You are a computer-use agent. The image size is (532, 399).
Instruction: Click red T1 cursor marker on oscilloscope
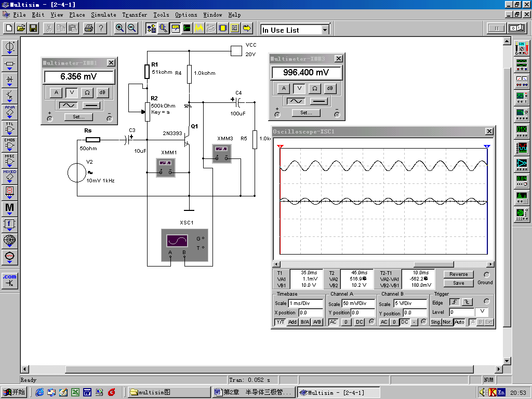tap(280, 147)
